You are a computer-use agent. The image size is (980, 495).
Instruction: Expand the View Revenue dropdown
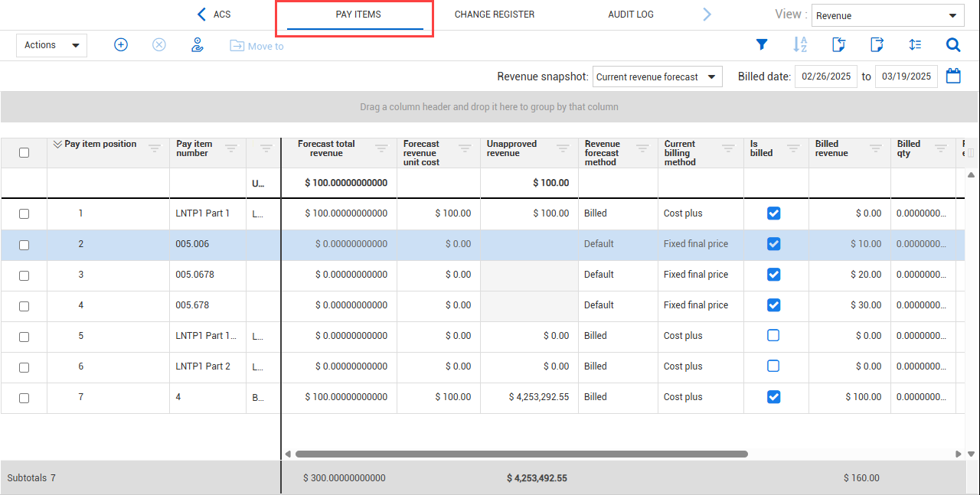[887, 15]
